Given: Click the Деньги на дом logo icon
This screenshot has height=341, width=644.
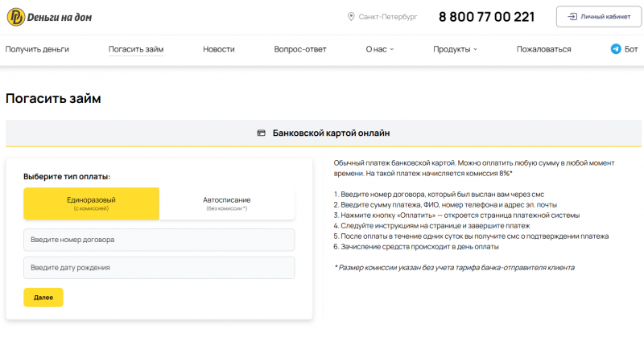Looking at the screenshot, I should pos(15,16).
